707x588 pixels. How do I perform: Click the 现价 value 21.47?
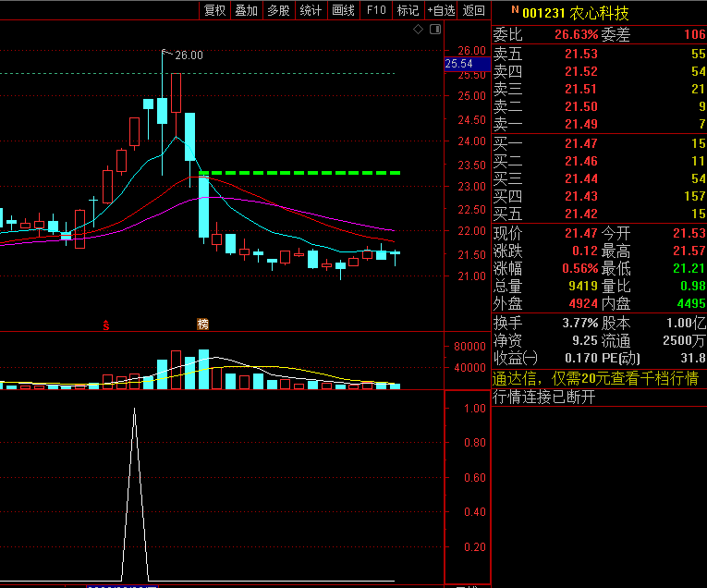pyautogui.click(x=581, y=234)
